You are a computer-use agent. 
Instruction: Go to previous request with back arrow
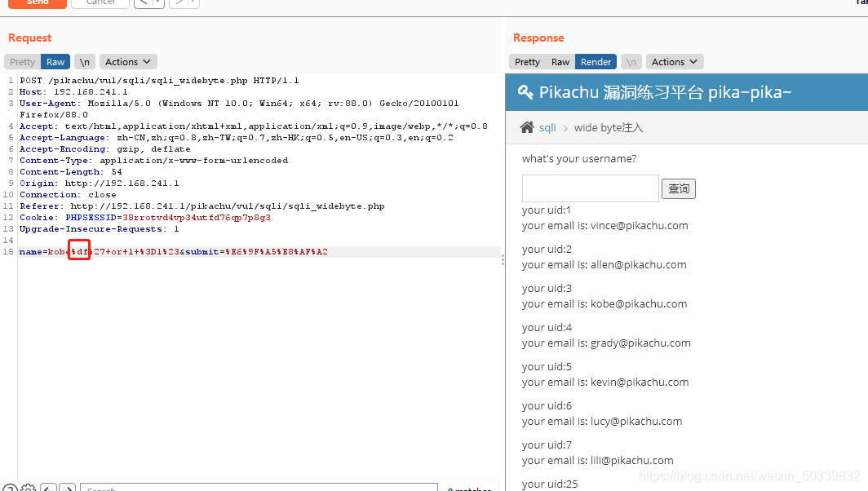[144, 2]
